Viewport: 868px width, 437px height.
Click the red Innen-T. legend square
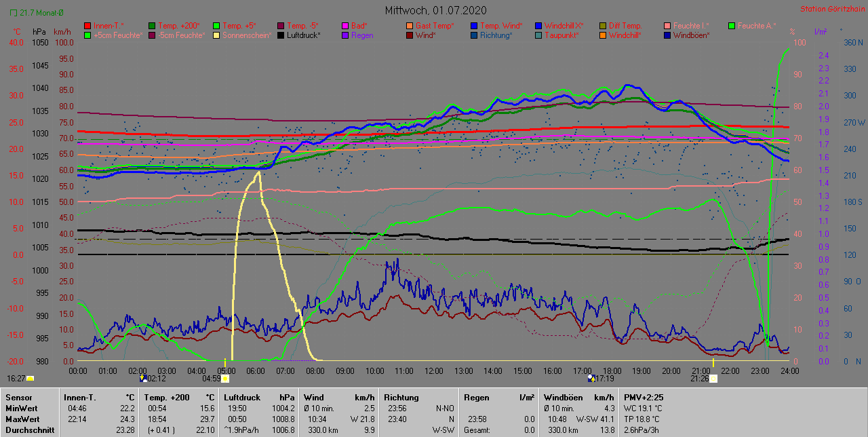[x=87, y=26]
